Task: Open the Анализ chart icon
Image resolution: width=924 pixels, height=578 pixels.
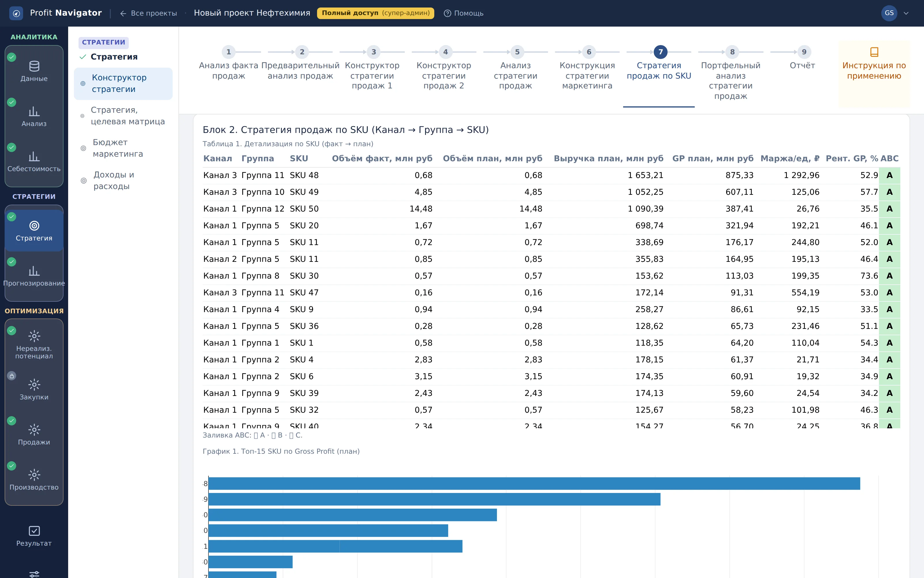Action: tap(34, 111)
